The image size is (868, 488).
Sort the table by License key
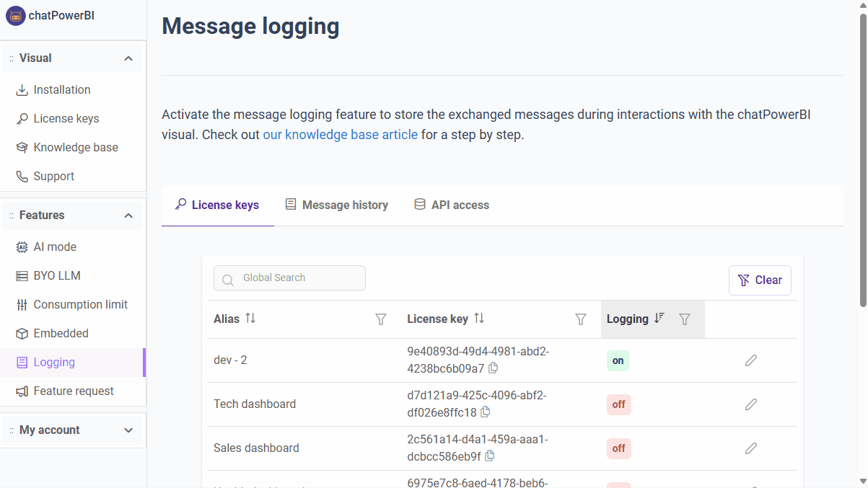tap(479, 319)
